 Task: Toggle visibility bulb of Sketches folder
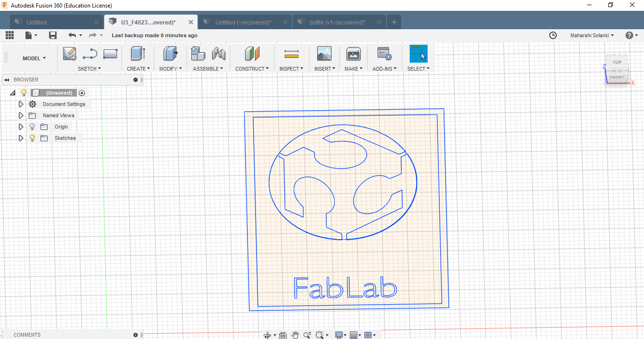pos(32,138)
